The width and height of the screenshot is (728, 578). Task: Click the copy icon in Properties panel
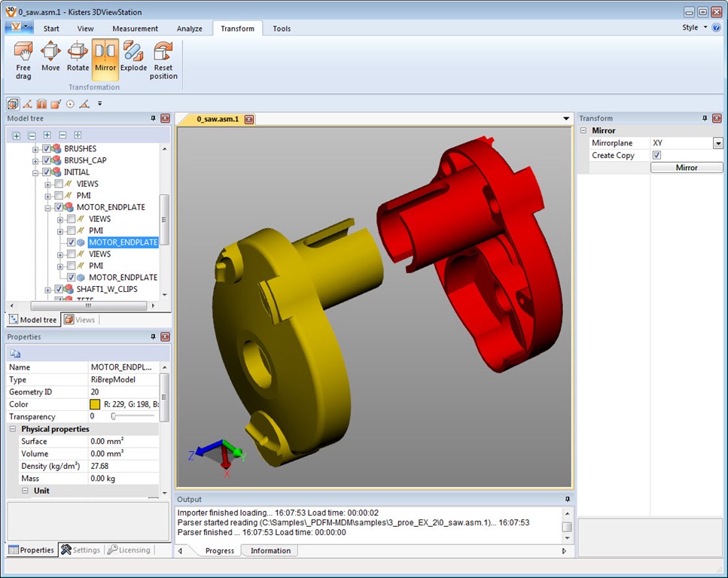pos(15,354)
